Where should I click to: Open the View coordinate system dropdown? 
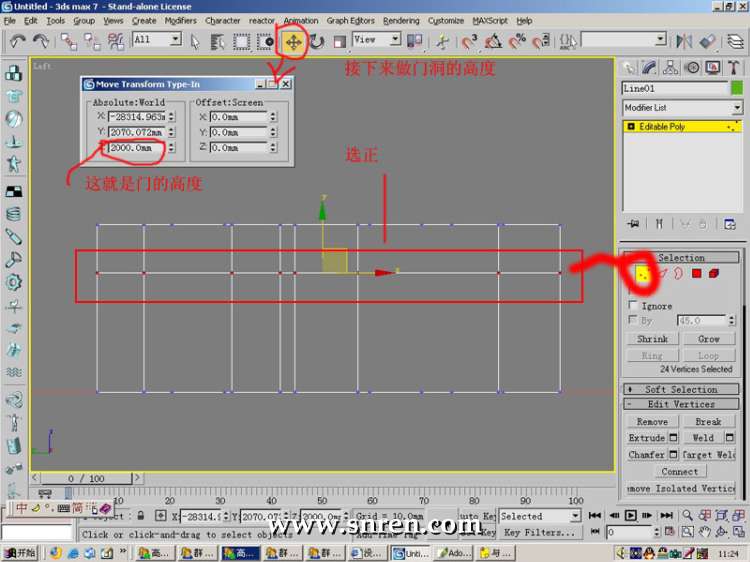[x=394, y=40]
